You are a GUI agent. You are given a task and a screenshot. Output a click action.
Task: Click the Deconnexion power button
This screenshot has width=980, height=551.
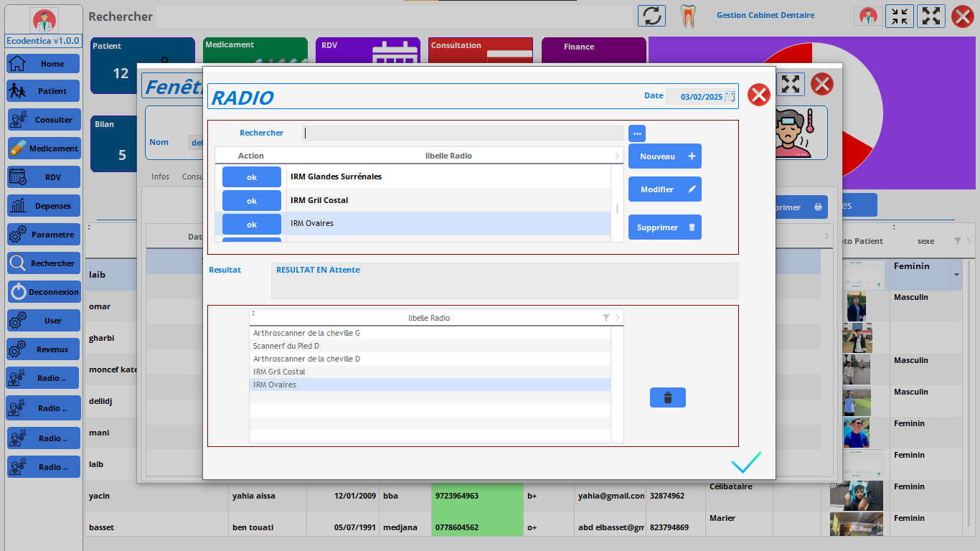[43, 292]
